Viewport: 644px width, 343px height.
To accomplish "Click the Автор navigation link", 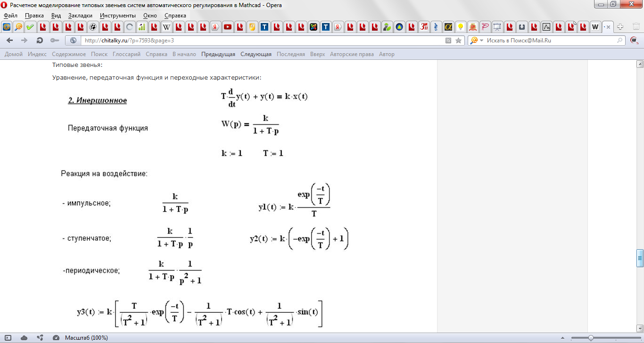I will [x=387, y=54].
